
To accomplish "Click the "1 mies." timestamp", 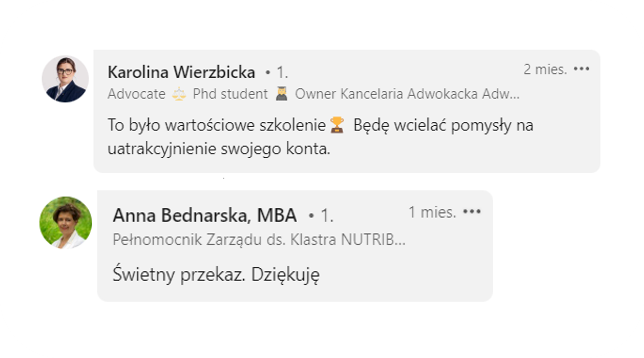I will (432, 212).
